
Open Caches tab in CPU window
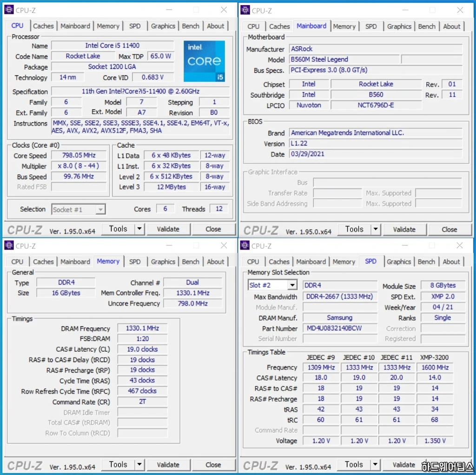[x=43, y=26]
